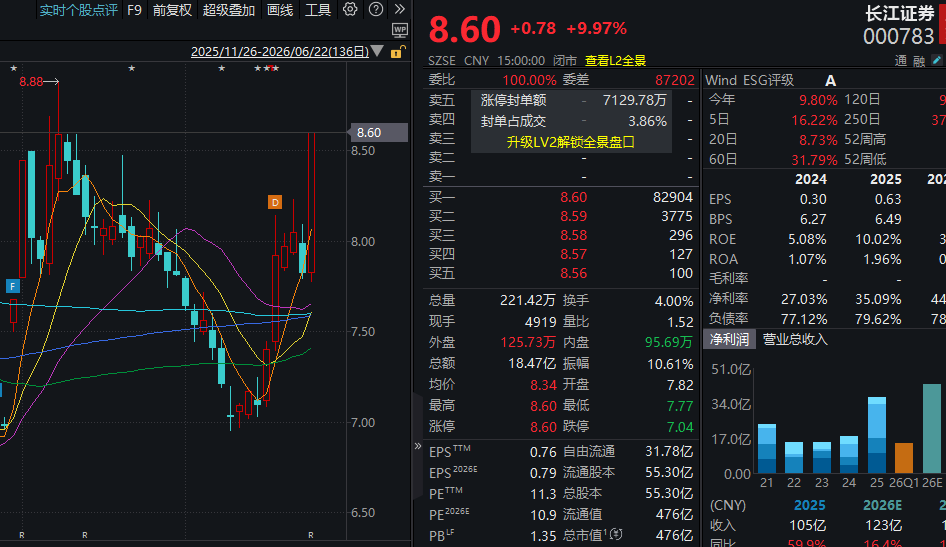946x547 pixels.
Task: Click the orange D dividend marker
Action: coord(275,202)
